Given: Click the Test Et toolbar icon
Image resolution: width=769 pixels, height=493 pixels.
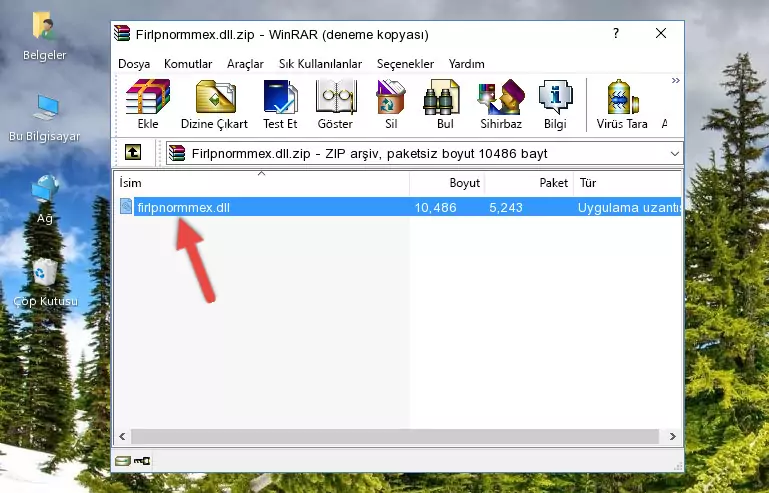Looking at the screenshot, I should point(280,104).
